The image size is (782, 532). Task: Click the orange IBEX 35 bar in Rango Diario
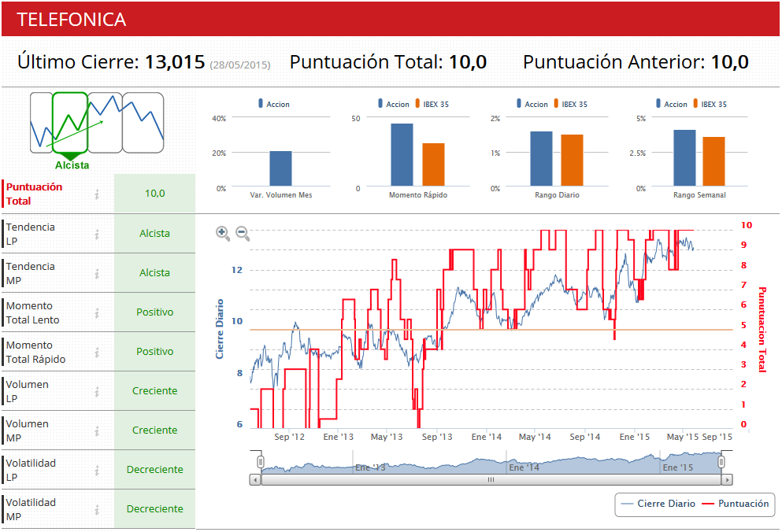[x=572, y=160]
